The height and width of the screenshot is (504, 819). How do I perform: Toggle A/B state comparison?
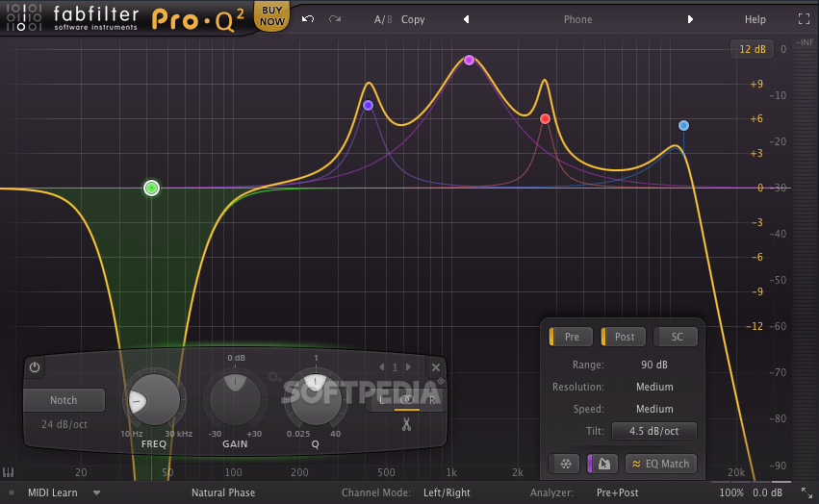[383, 19]
